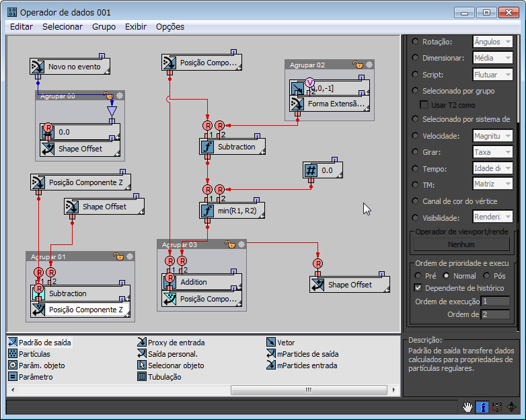Click the Addition node in Agrupar 03

tap(202, 282)
